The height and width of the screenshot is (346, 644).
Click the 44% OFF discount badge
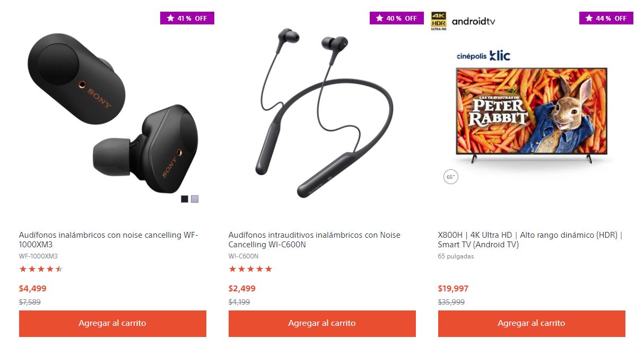(x=606, y=18)
